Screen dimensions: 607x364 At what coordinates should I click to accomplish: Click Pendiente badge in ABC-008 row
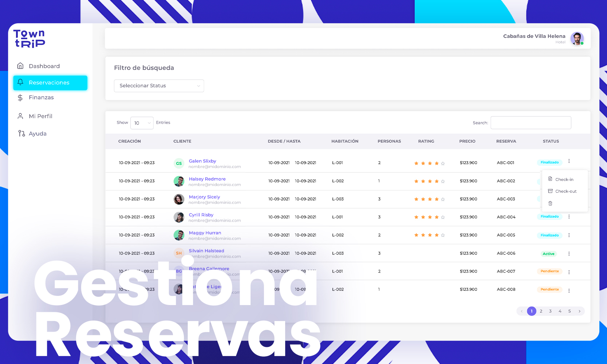[549, 289]
